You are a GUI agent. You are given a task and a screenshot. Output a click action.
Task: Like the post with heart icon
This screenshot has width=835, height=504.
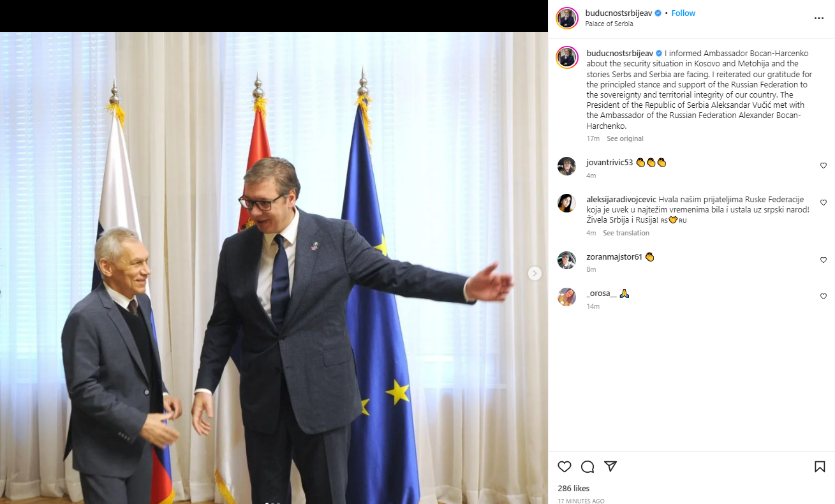click(565, 467)
